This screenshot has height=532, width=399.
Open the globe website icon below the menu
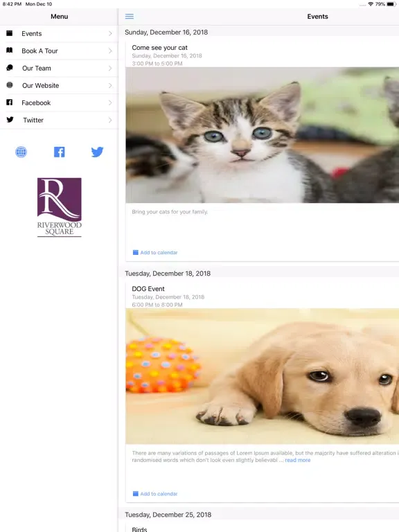(21, 152)
